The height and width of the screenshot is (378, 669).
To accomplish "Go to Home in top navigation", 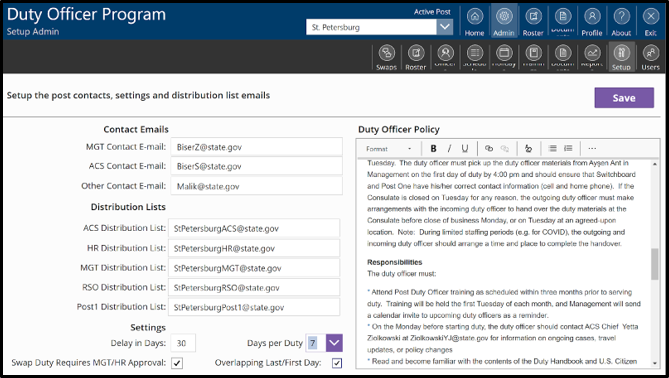I will click(x=474, y=22).
